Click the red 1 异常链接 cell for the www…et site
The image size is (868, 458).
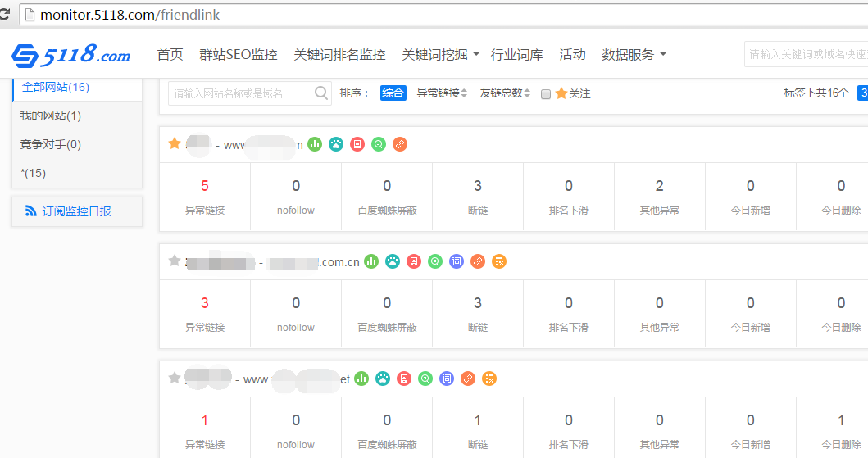(205, 428)
